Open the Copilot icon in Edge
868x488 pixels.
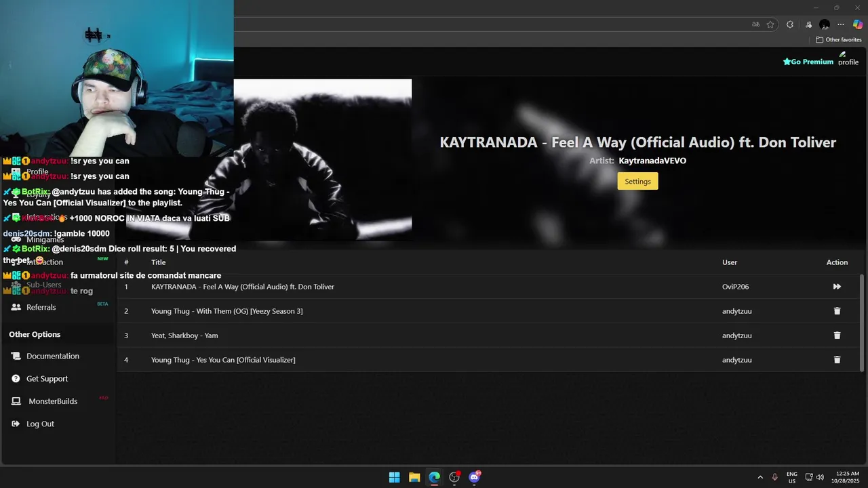point(858,24)
